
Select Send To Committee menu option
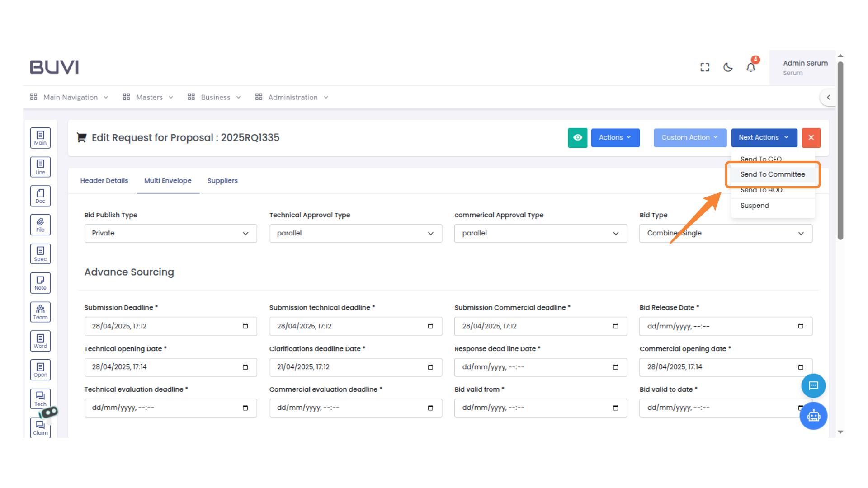(772, 174)
